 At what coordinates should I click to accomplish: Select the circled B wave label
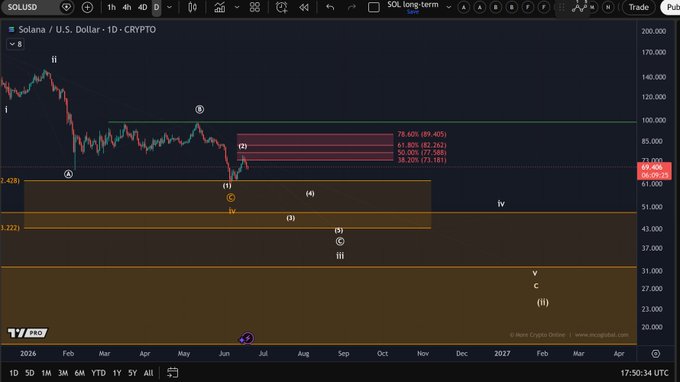click(x=199, y=109)
